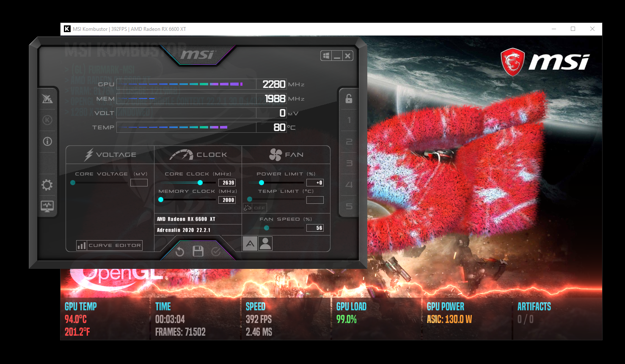The width and height of the screenshot is (625, 364).
Task: Select profile slot 1
Action: (349, 120)
